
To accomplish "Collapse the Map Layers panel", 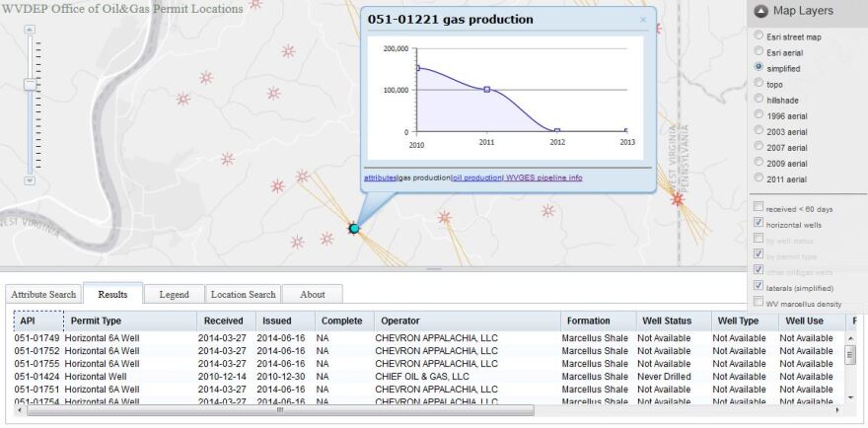I will coord(761,11).
